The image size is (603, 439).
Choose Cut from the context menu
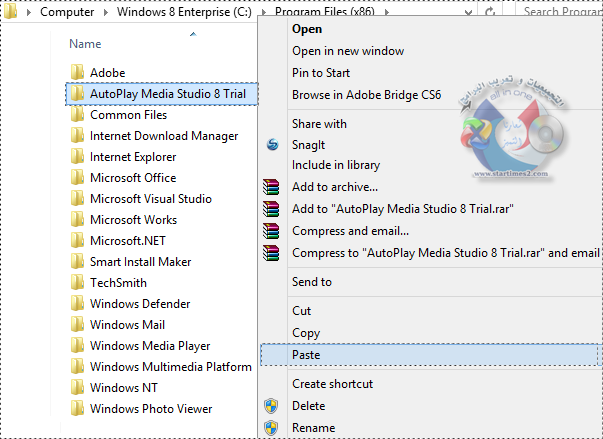click(302, 311)
